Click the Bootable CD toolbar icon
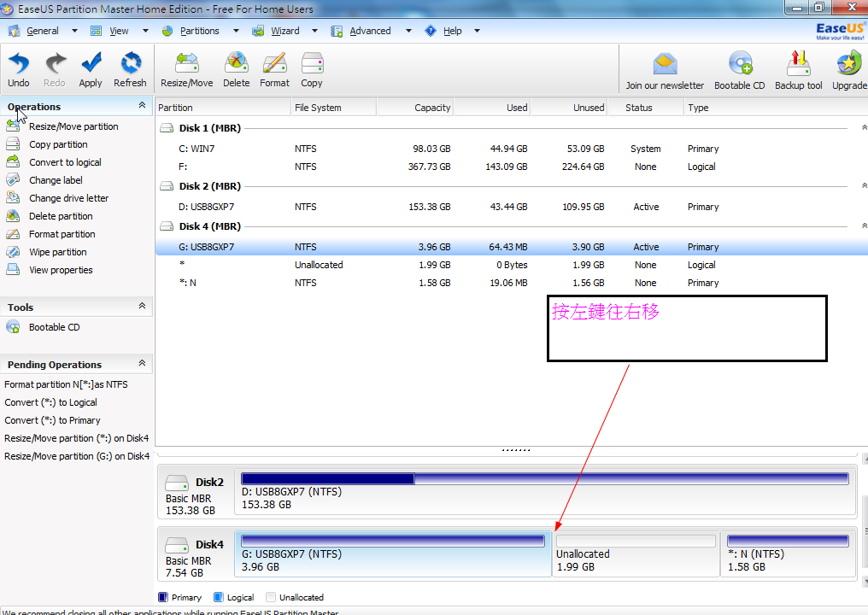 coord(740,63)
